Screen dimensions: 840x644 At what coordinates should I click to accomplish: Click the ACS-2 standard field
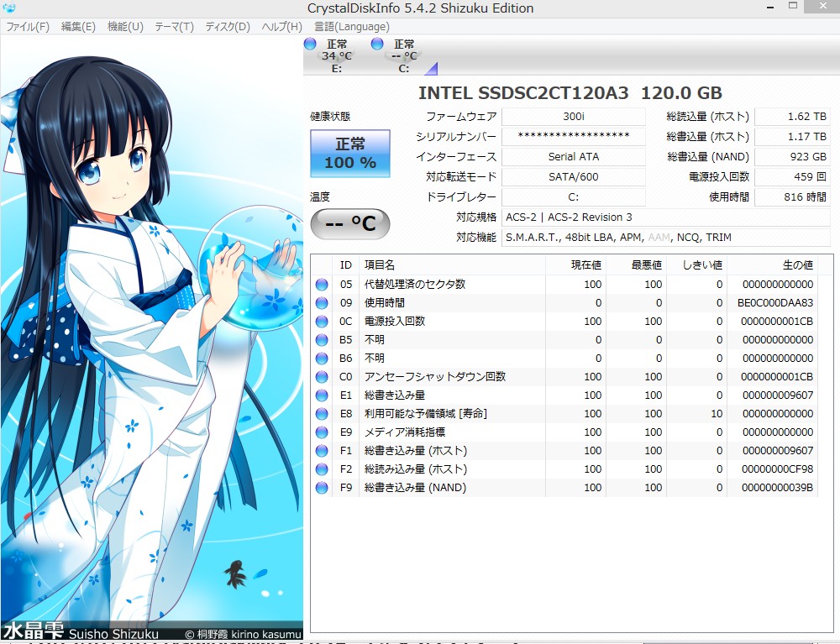(666, 217)
